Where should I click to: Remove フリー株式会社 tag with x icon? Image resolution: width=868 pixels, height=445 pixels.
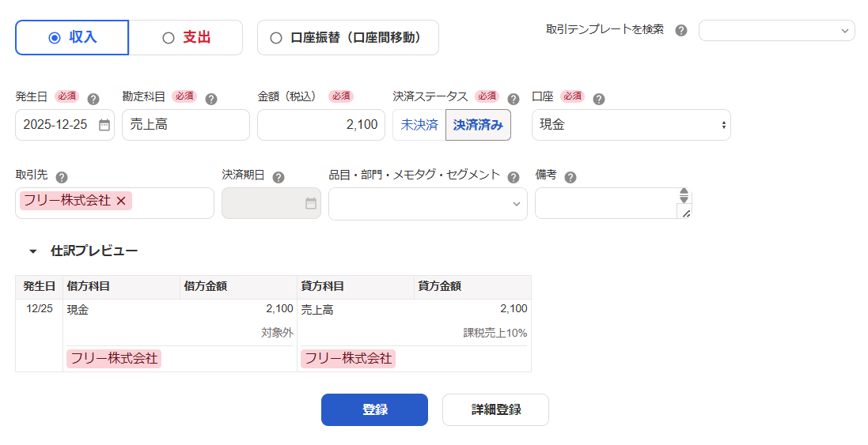[121, 201]
